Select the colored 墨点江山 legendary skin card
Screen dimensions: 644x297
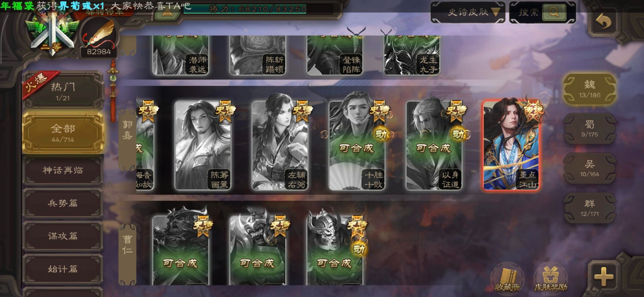[511, 145]
